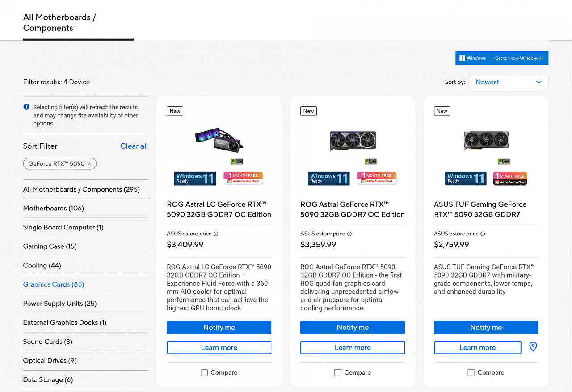Open the ROG Astral LC liquid-cooled card image
The image size is (572, 392).
click(219, 139)
